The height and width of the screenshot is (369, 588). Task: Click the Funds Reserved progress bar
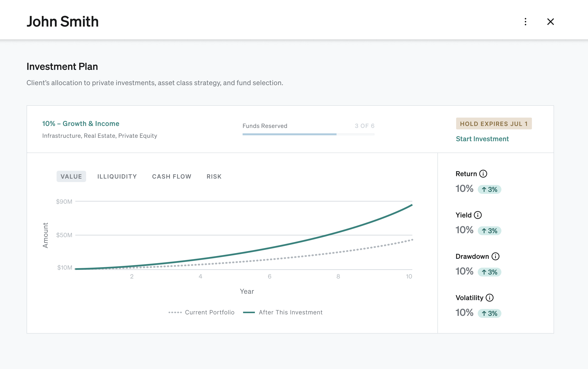(308, 134)
